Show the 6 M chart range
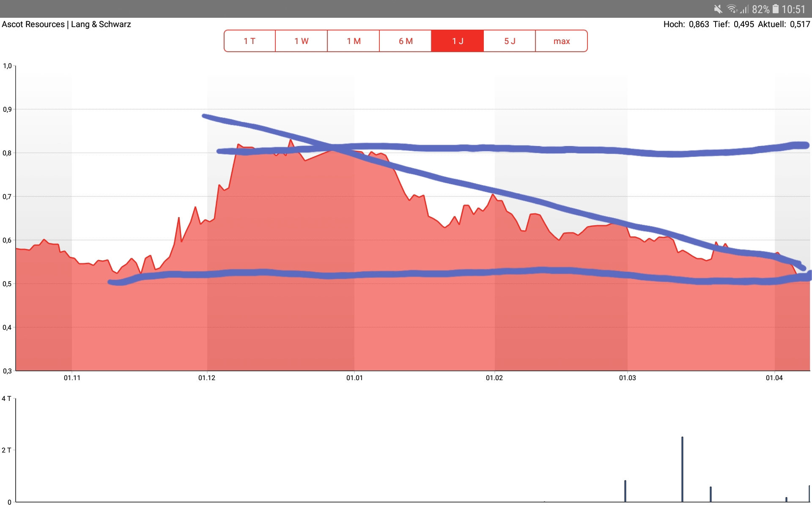This screenshot has width=812, height=508. (x=406, y=41)
